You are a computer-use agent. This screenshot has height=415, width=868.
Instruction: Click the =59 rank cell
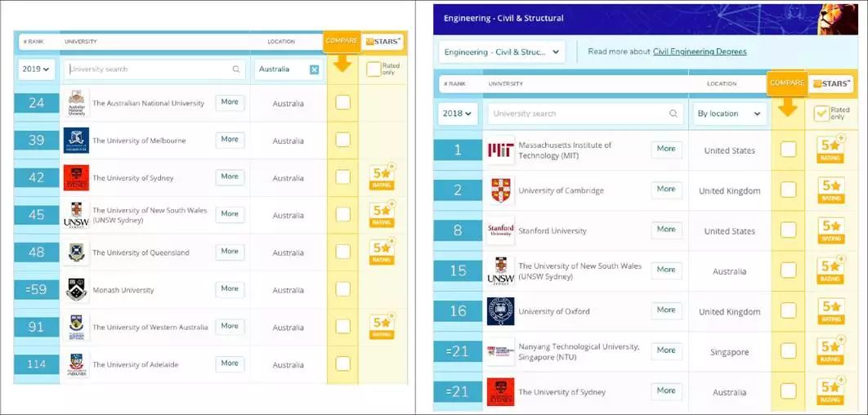37,289
